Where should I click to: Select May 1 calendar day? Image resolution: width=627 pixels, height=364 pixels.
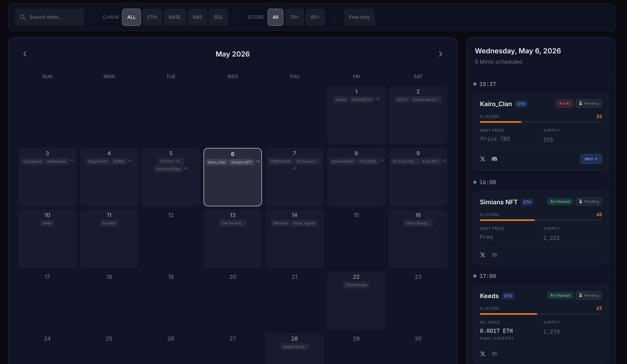pyautogui.click(x=356, y=115)
